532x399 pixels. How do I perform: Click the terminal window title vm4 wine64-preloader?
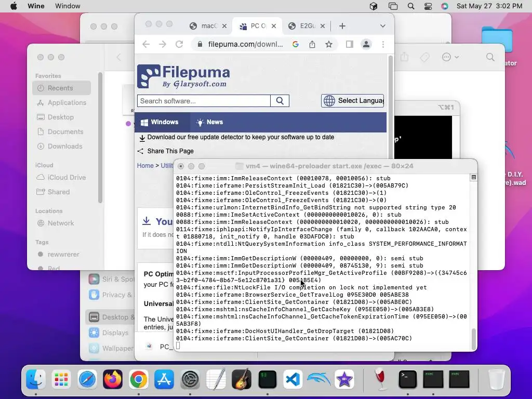click(329, 166)
